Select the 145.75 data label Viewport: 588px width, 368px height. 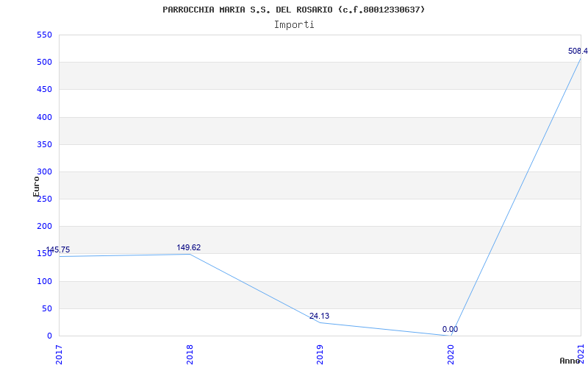tap(58, 250)
